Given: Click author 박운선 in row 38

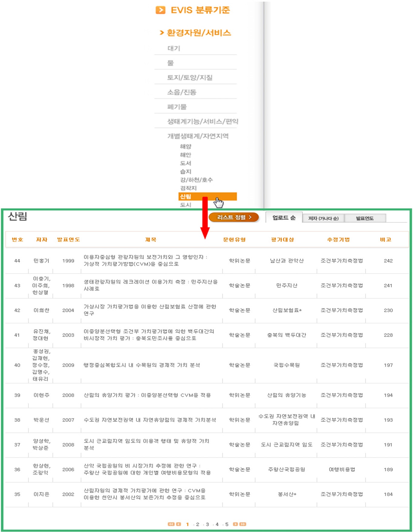Looking at the screenshot, I should click(x=41, y=420).
